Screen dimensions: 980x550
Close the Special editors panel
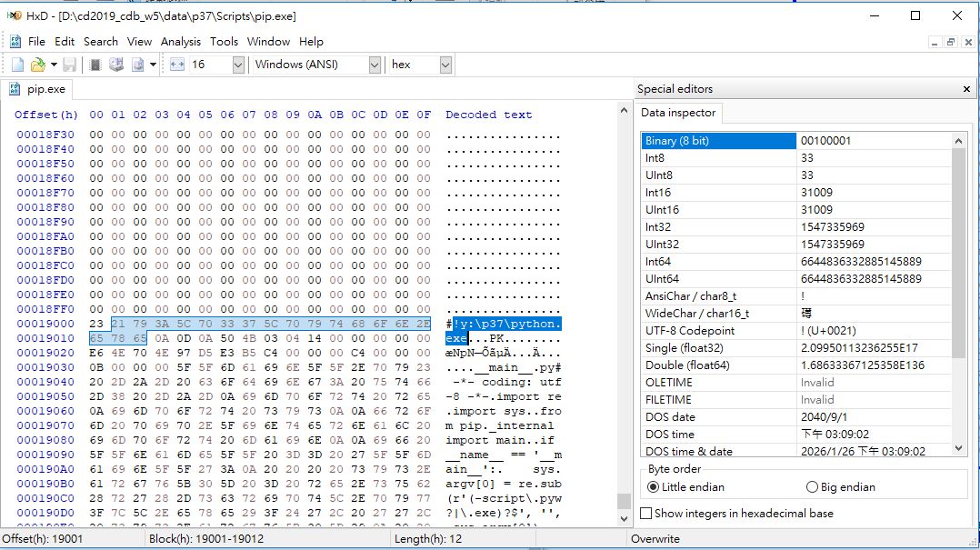(966, 89)
